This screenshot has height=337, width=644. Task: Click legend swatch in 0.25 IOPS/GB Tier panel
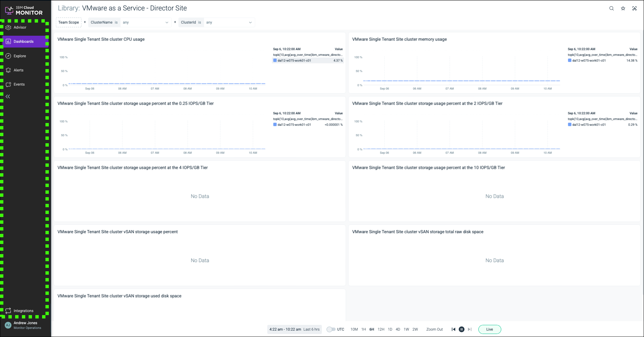tap(275, 124)
